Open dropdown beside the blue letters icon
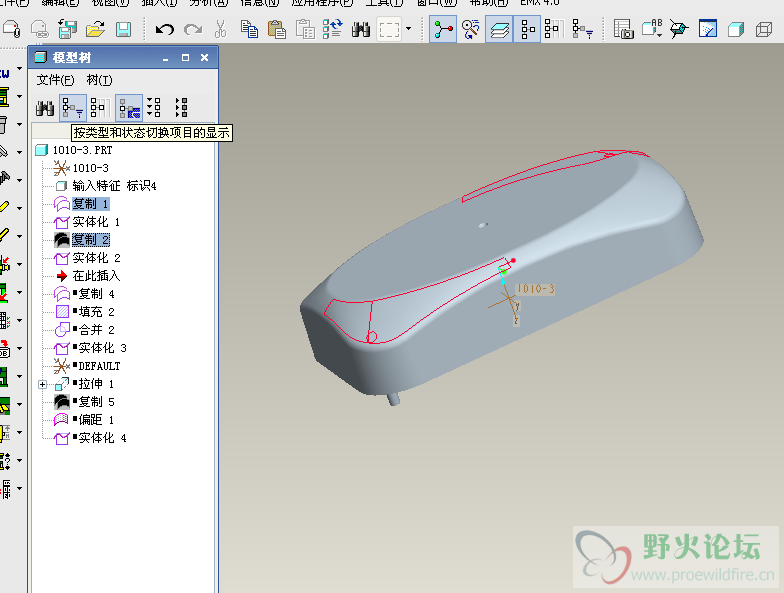784x593 pixels. (x=20, y=68)
